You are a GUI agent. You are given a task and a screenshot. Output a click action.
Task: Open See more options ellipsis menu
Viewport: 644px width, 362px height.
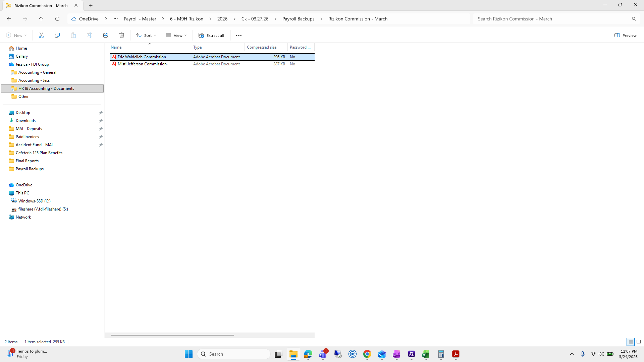239,35
